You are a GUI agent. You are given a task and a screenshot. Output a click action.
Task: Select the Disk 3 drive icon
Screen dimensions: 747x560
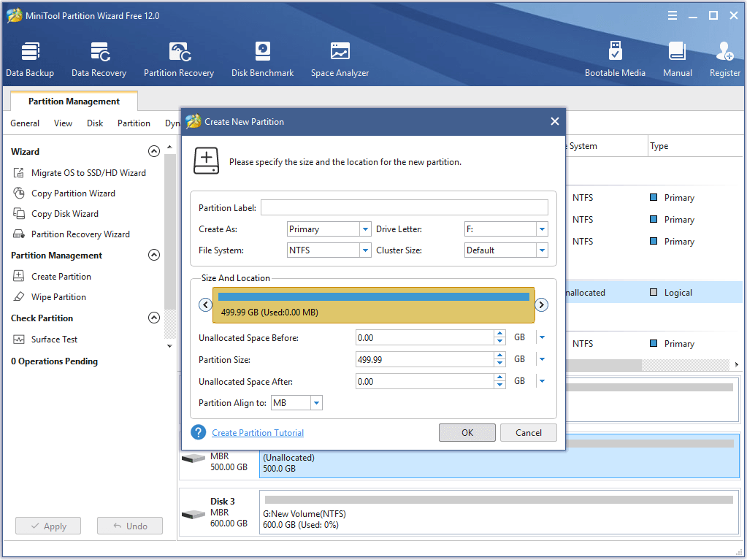[x=194, y=514]
